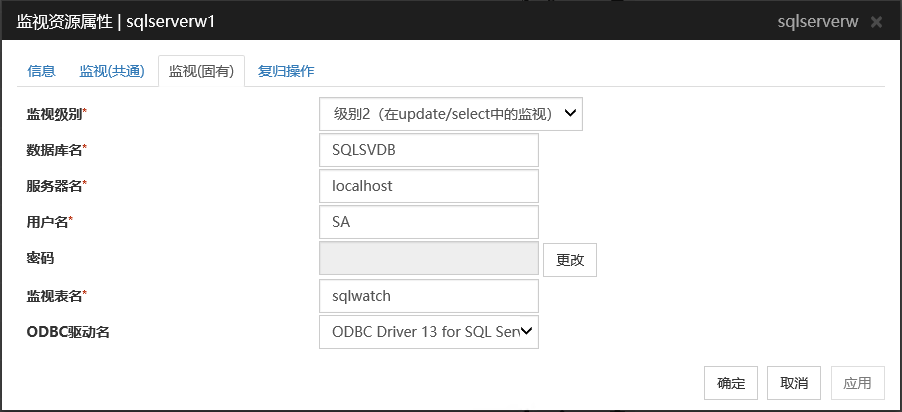902x412 pixels.
Task: Open the 监视(共通) tab
Action: (x=112, y=71)
